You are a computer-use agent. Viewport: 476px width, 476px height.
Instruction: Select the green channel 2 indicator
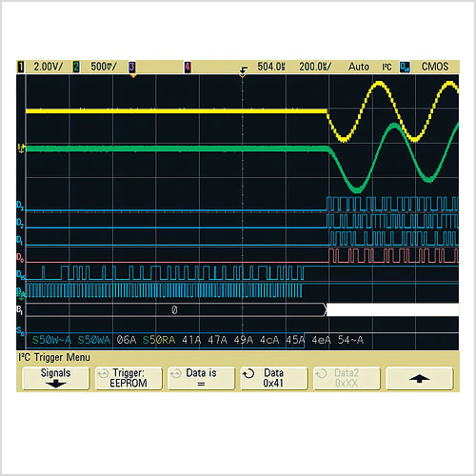76,67
